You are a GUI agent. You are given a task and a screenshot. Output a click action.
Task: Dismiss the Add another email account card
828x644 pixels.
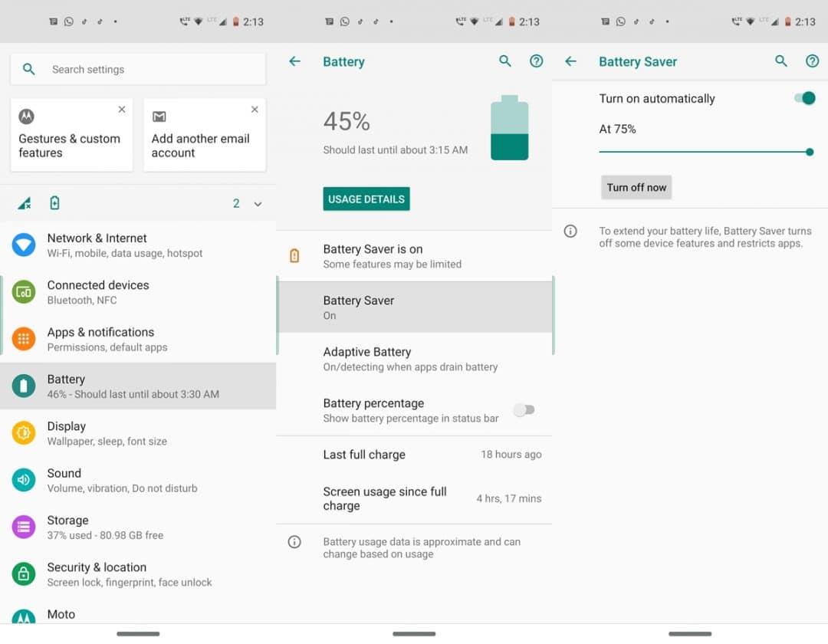tap(255, 110)
